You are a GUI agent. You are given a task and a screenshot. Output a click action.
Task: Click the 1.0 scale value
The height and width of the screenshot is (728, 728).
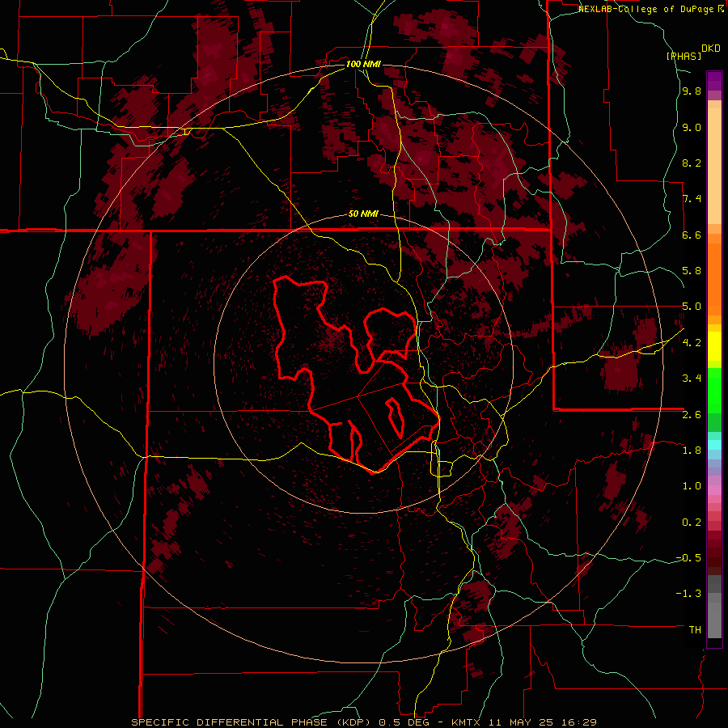pyautogui.click(x=692, y=485)
